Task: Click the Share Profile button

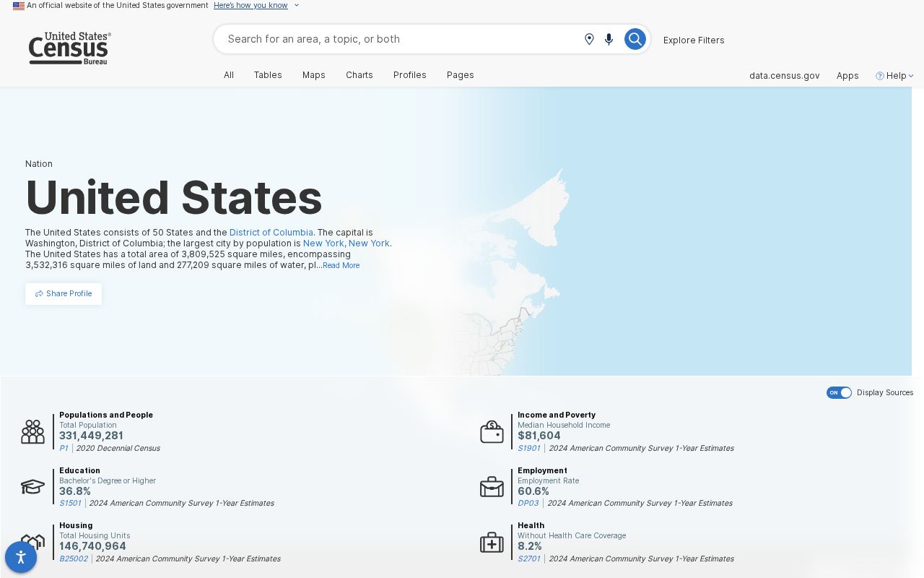Action: [x=64, y=294]
